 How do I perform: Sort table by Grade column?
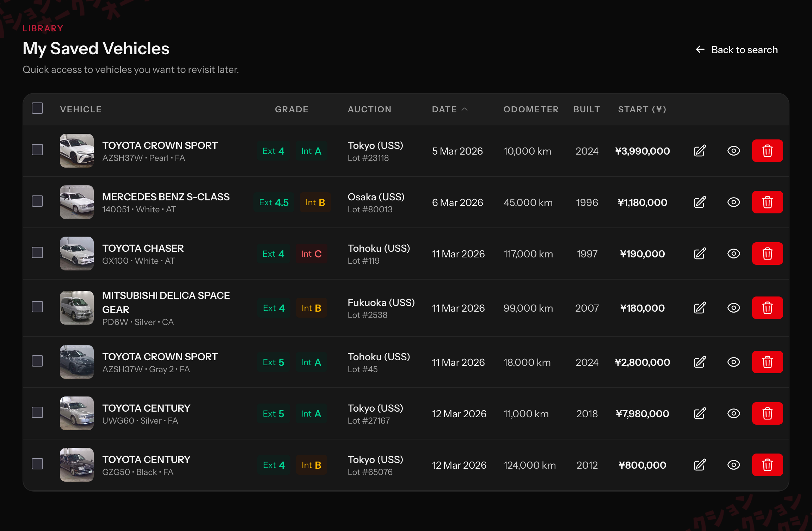[x=291, y=110]
